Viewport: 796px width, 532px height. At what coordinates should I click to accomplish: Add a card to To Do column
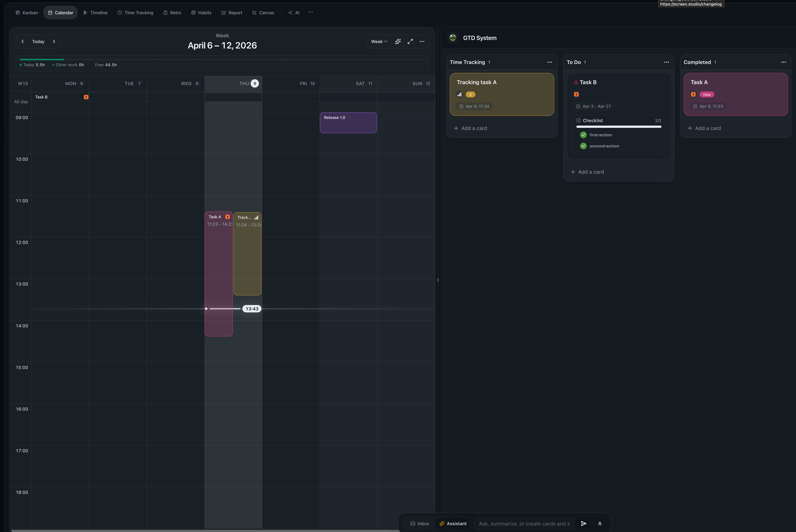click(587, 172)
